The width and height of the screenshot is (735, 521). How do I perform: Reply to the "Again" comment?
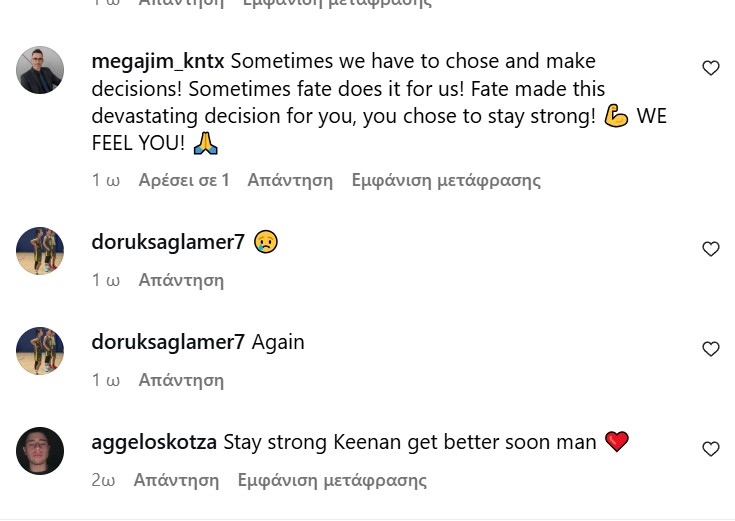pyautogui.click(x=181, y=380)
